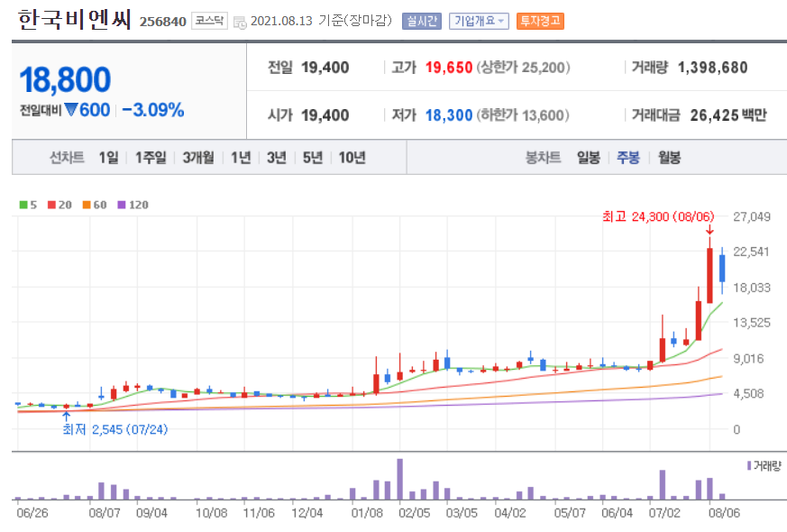This screenshot has width=787, height=532.
Task: Click the 전일 value 19,400
Action: coord(325,68)
